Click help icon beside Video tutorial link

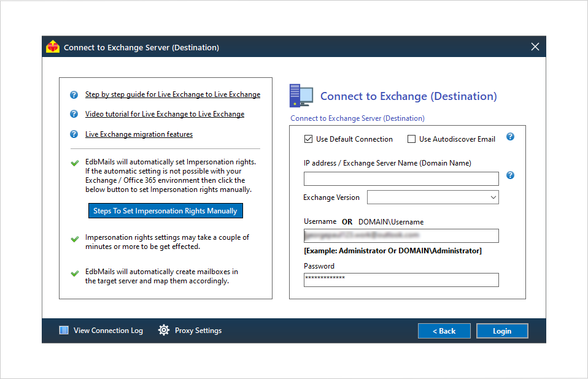[74, 114]
